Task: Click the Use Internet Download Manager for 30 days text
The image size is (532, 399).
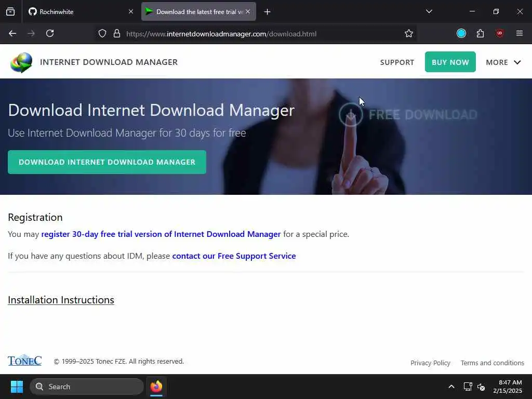Action: point(127,133)
